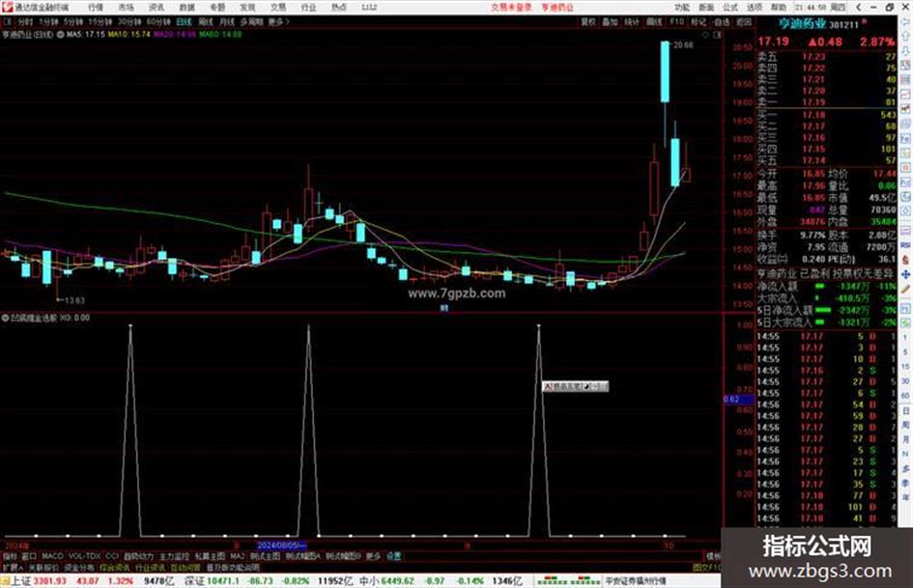Image resolution: width=913 pixels, height=588 pixels.
Task: Click the 通达信 application logo icon
Action: click(7, 7)
